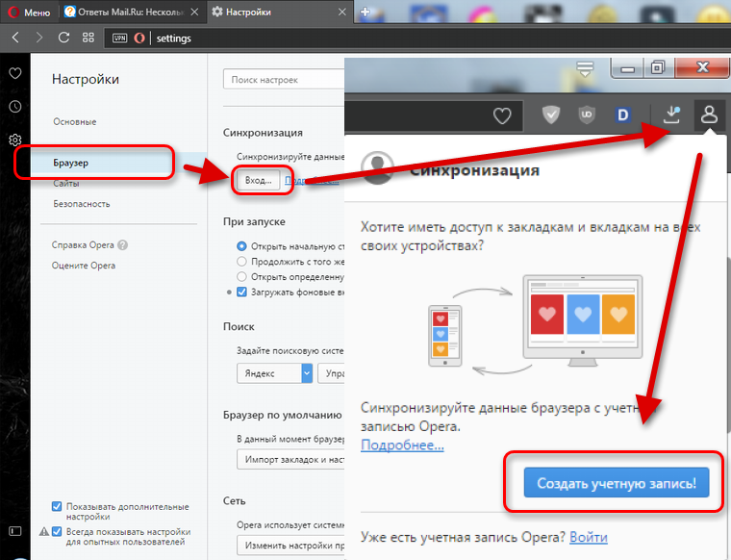Image resolution: width=731 pixels, height=560 pixels.
Task: Click the Поиск настроек search field
Action: click(x=284, y=80)
